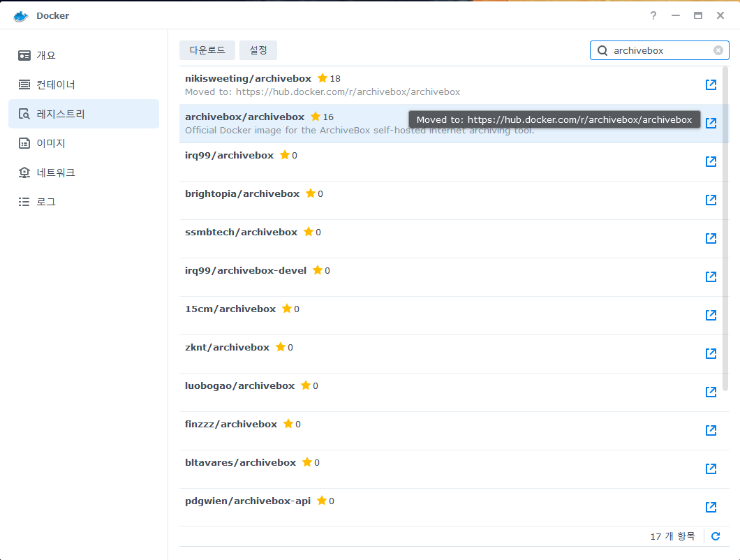Open external link for finzzz/archivebox

(711, 430)
